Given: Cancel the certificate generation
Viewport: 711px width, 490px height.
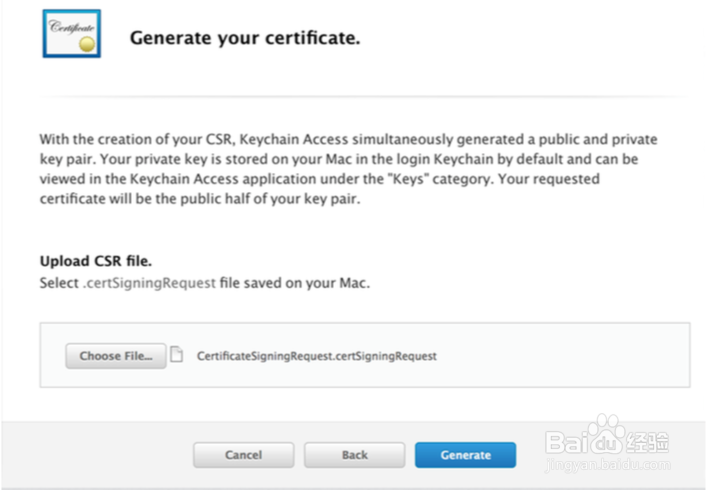Looking at the screenshot, I should (x=243, y=455).
